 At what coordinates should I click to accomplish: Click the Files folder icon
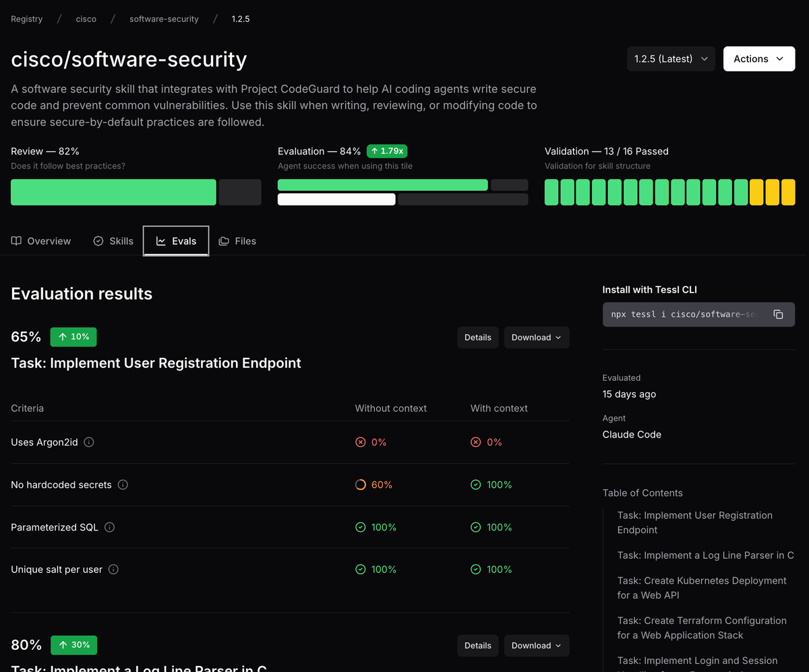point(224,241)
